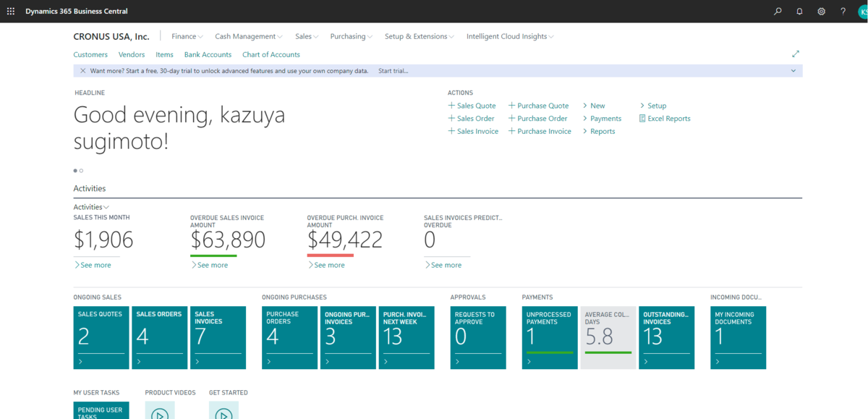Open Intelligent Cloud Insights menu
This screenshot has height=419, width=868.
point(511,36)
